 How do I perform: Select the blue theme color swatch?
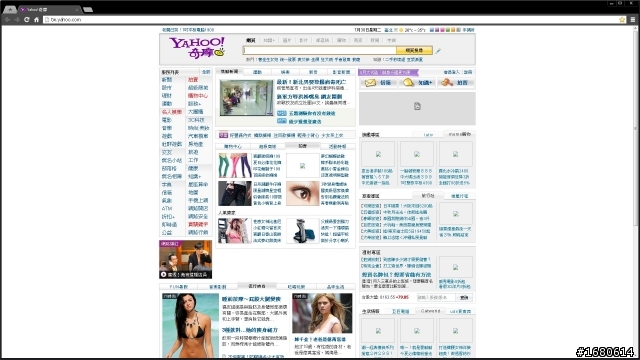pos(432,30)
